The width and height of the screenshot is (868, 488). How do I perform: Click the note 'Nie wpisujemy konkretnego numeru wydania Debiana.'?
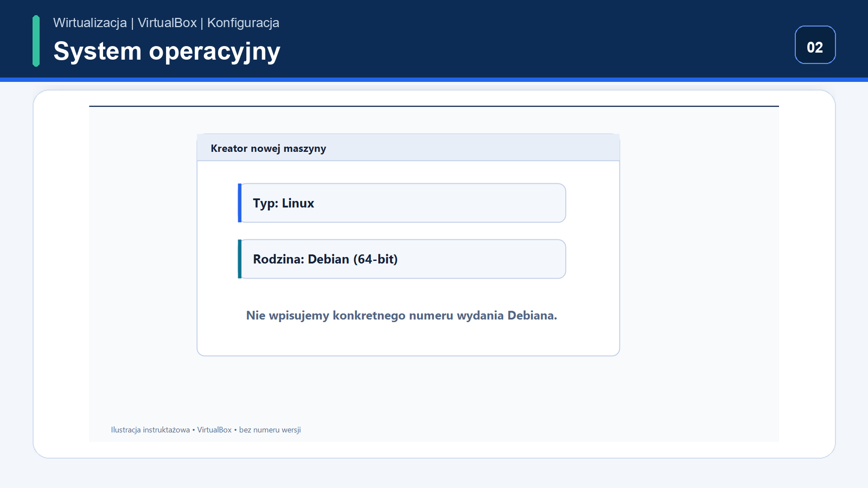pos(401,316)
